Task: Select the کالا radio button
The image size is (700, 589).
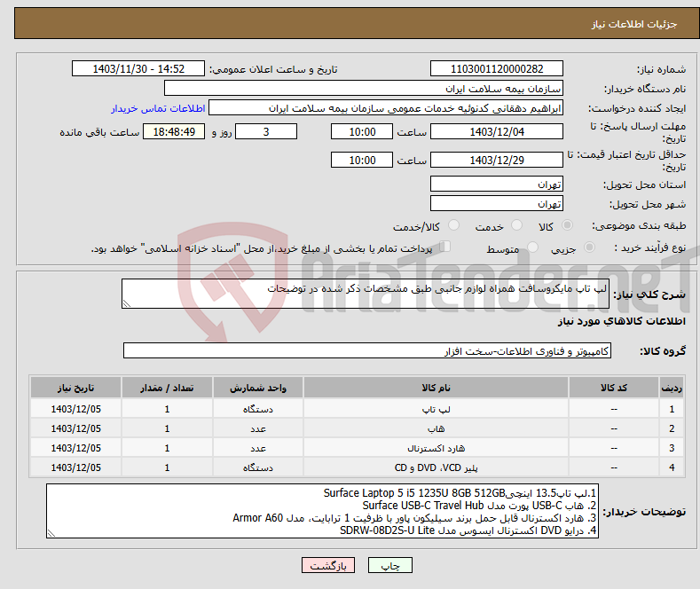Action: pyautogui.click(x=567, y=225)
